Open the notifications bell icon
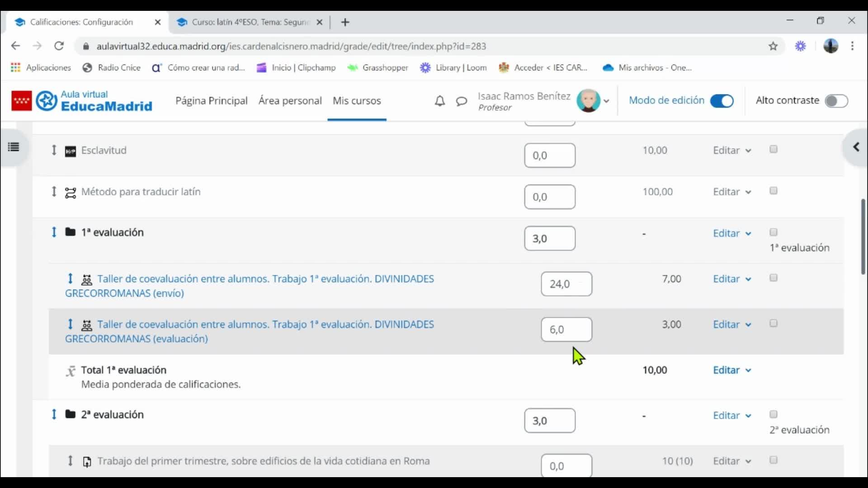 439,101
